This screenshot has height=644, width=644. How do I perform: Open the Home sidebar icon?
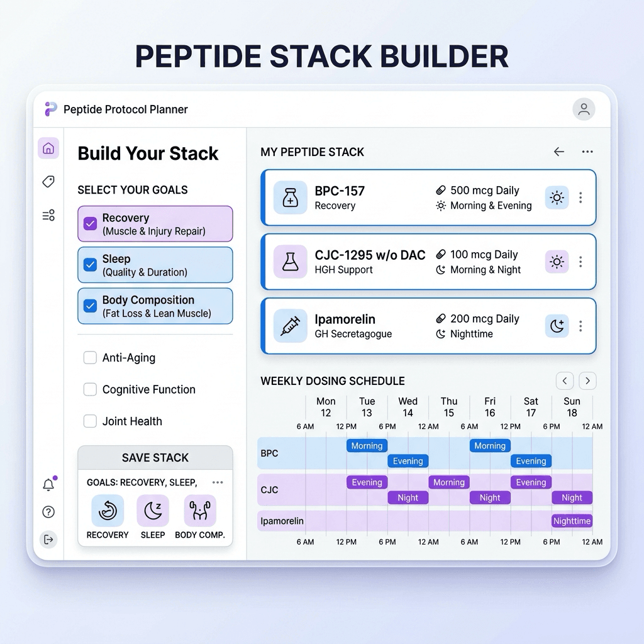(x=49, y=148)
